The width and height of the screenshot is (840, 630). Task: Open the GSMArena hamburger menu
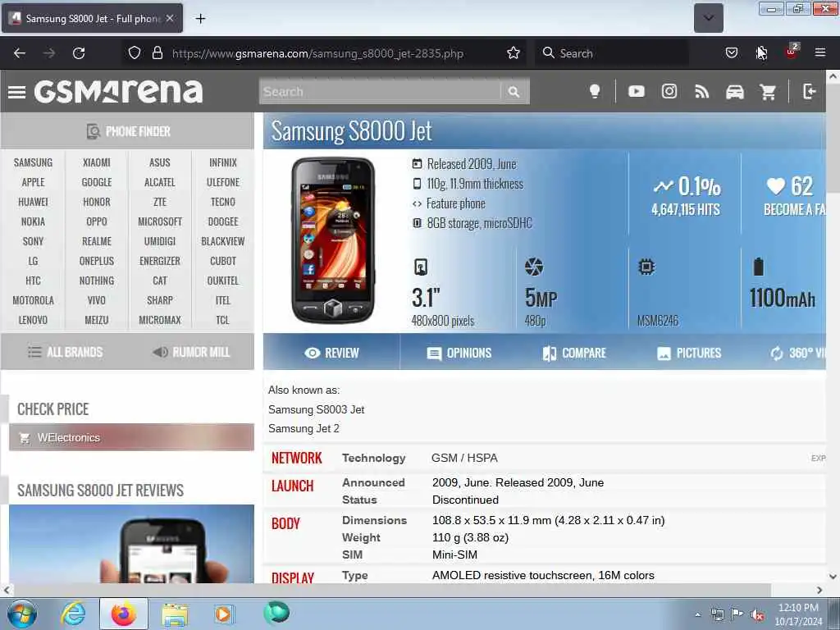[16, 92]
